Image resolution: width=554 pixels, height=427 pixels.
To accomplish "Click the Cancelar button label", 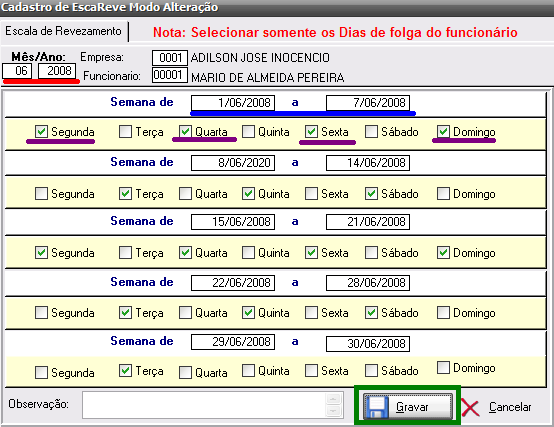I will point(510,407).
